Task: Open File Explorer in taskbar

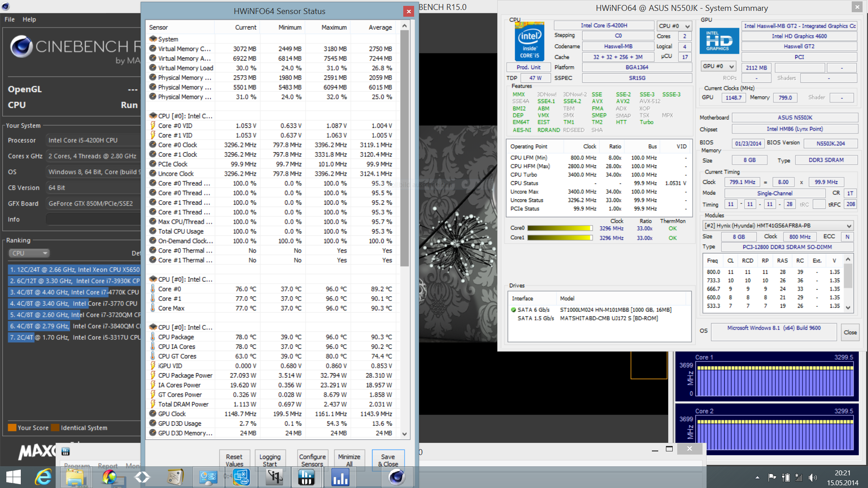Action: (75, 477)
